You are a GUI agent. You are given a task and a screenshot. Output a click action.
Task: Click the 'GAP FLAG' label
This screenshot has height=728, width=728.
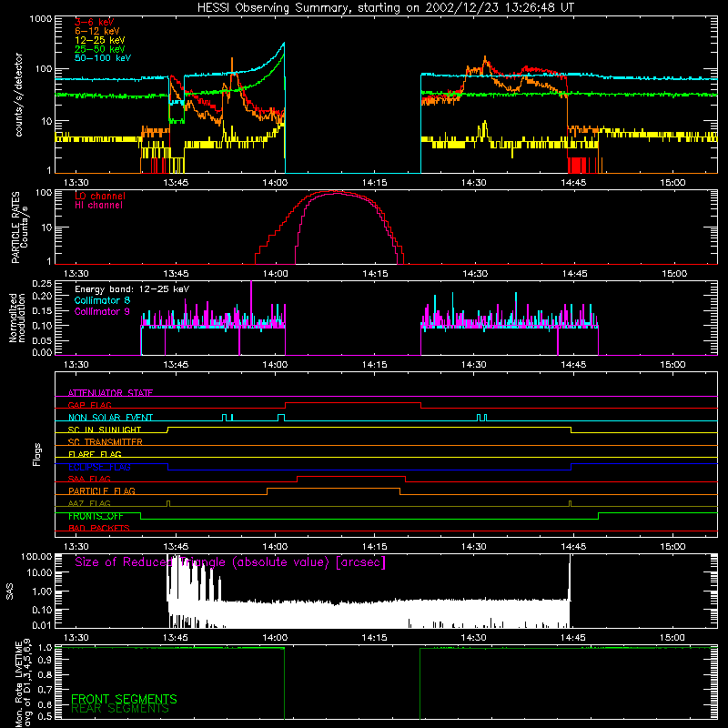click(89, 405)
